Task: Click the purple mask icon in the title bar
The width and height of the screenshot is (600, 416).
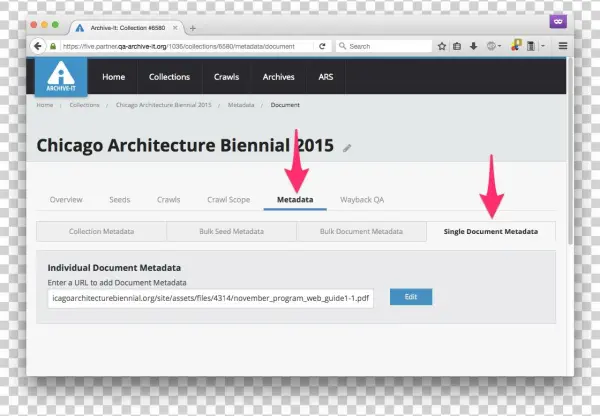Action: pos(559,21)
